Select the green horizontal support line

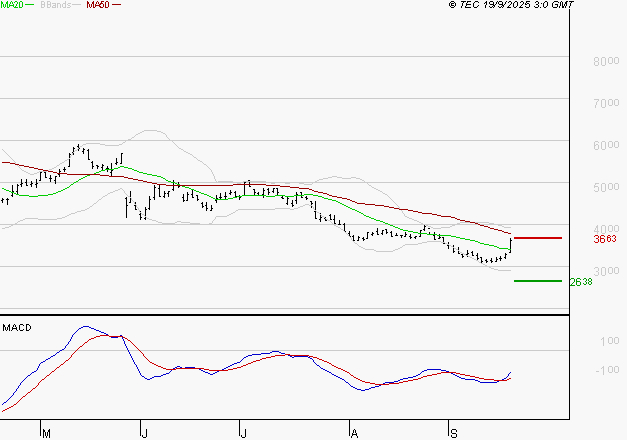pyautogui.click(x=537, y=281)
